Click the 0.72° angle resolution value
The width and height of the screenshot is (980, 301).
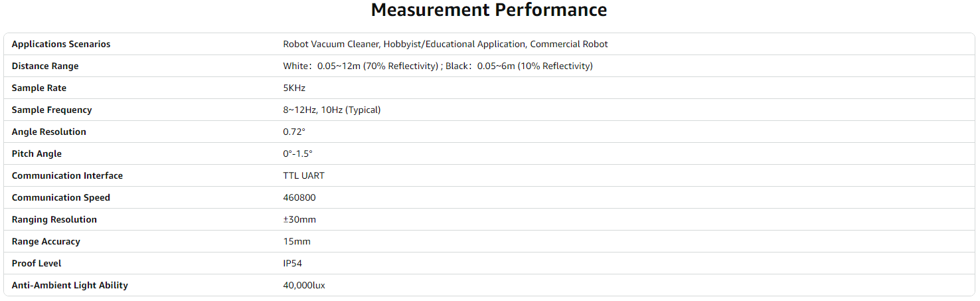point(294,132)
